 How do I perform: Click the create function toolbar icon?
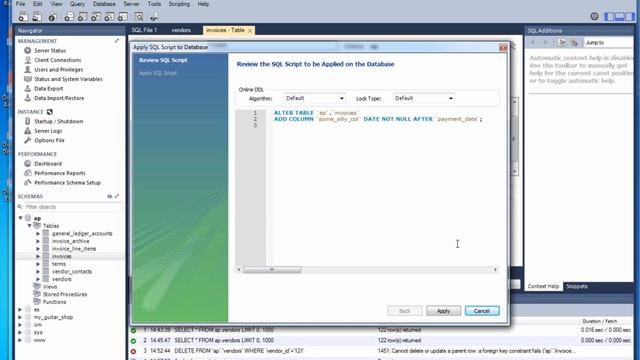tap(123, 17)
